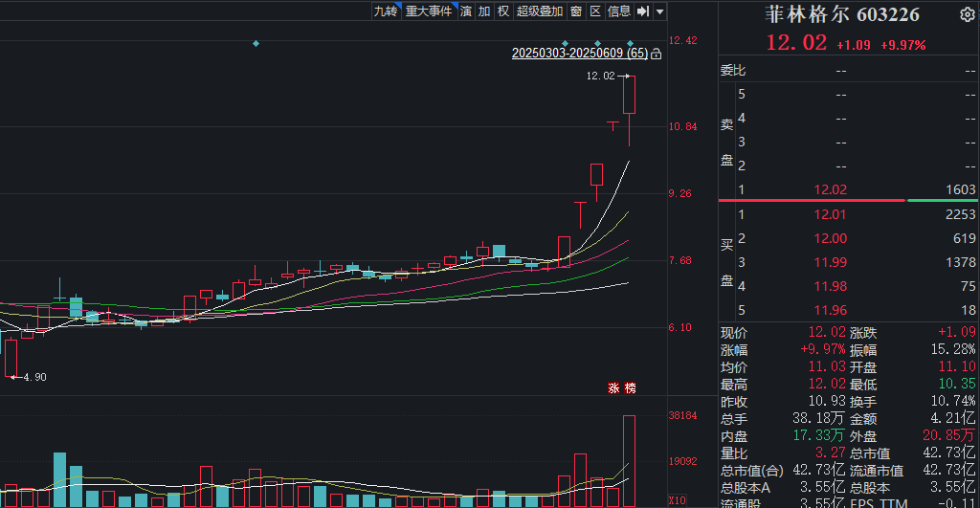The image size is (980, 508).
Task: Click the 涨 limit-up marker badge
Action: 613,388
